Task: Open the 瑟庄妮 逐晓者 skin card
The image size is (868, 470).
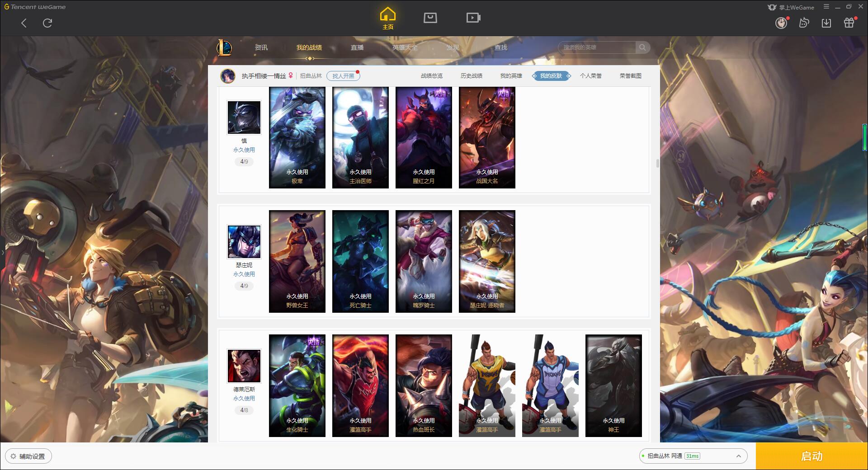Action: (487, 261)
